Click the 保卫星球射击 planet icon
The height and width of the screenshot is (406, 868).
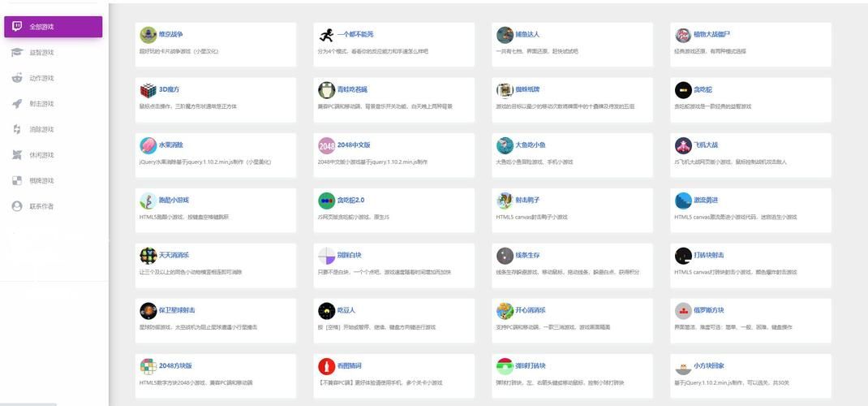[148, 311]
